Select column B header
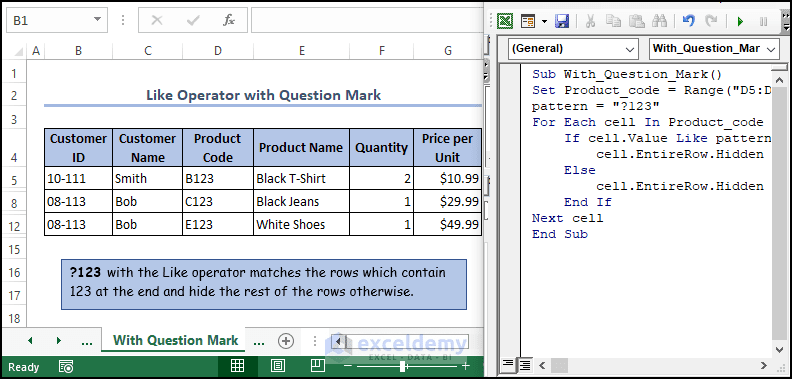 [78, 51]
